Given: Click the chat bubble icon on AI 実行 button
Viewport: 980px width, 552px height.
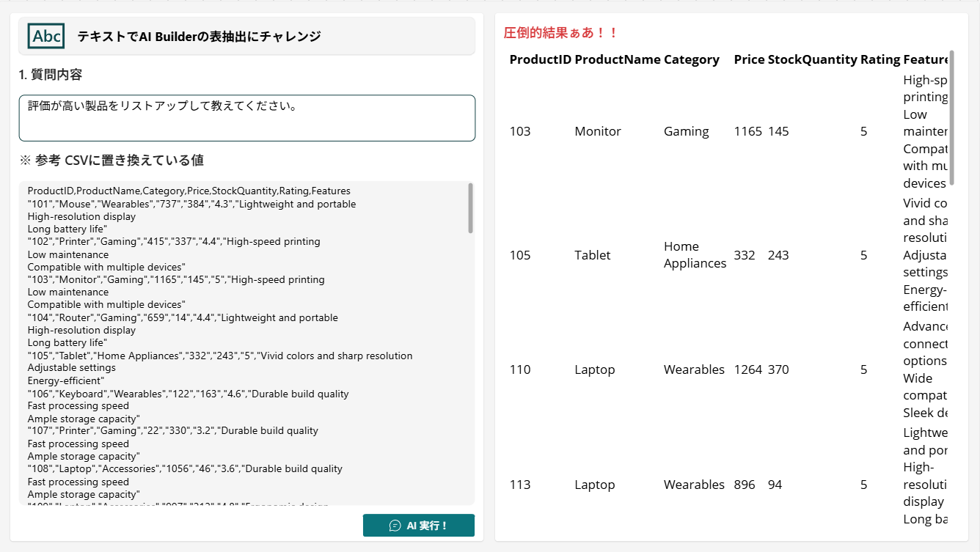Looking at the screenshot, I should [395, 526].
